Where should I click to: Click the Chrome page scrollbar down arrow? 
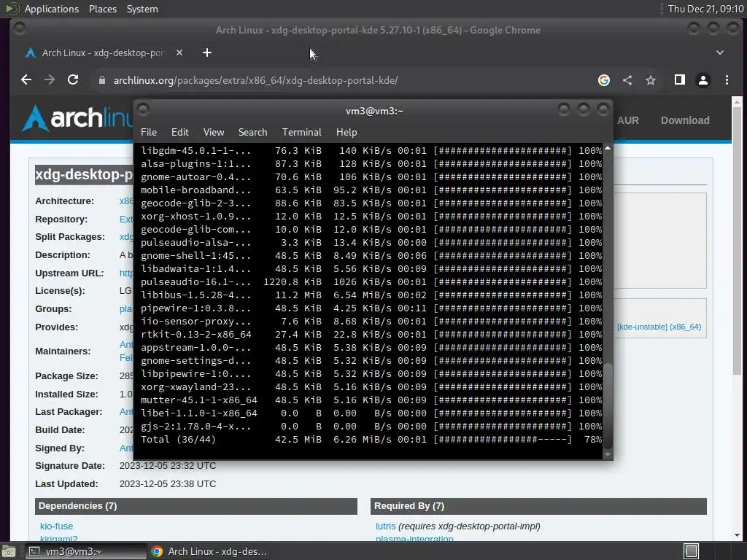point(737,535)
